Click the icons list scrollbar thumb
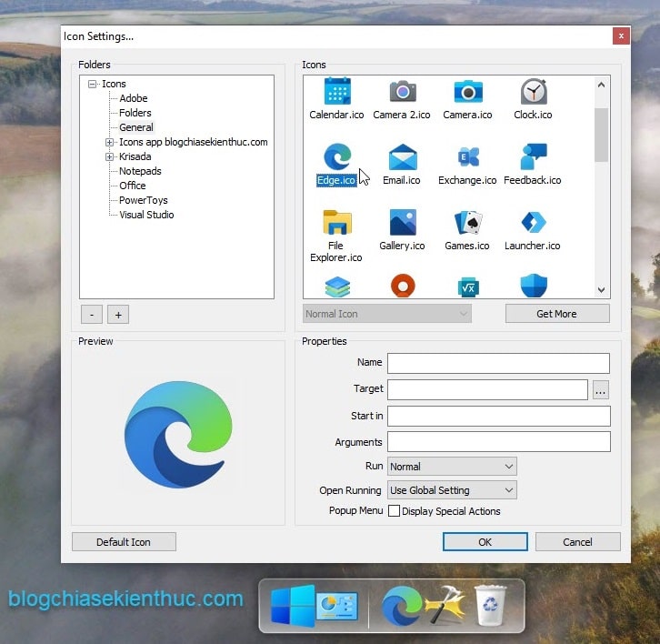This screenshot has width=660, height=644. 601,136
